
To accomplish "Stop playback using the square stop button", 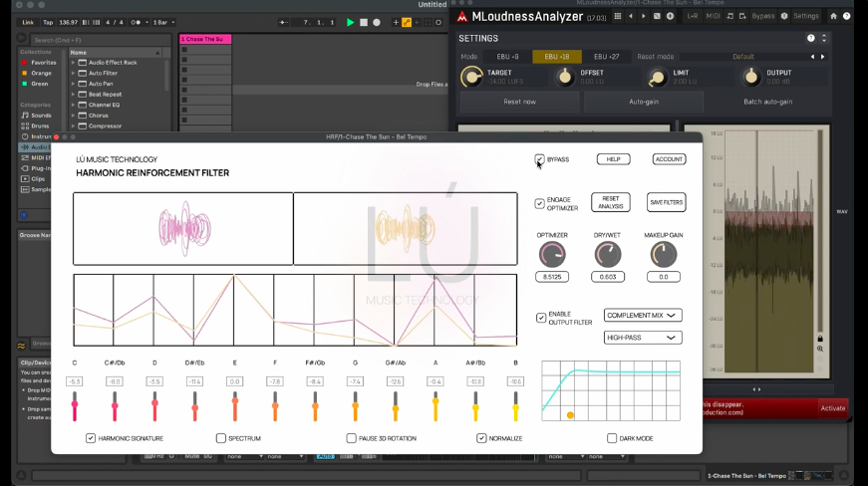I will [364, 23].
